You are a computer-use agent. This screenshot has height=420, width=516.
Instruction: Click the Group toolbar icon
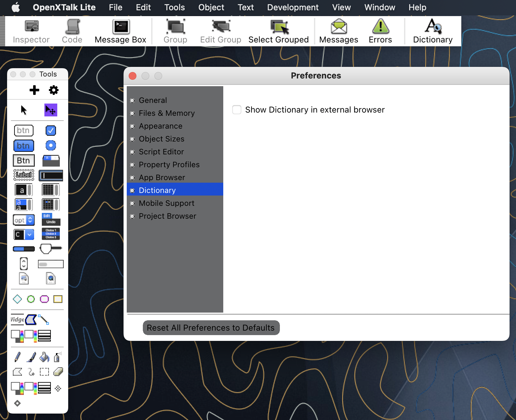[x=175, y=32]
